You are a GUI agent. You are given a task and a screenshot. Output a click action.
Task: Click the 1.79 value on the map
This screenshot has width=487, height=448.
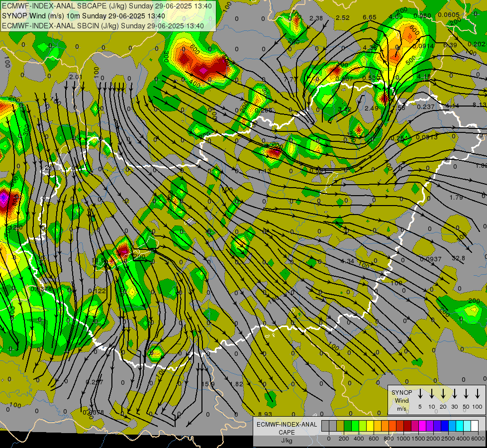point(456,198)
